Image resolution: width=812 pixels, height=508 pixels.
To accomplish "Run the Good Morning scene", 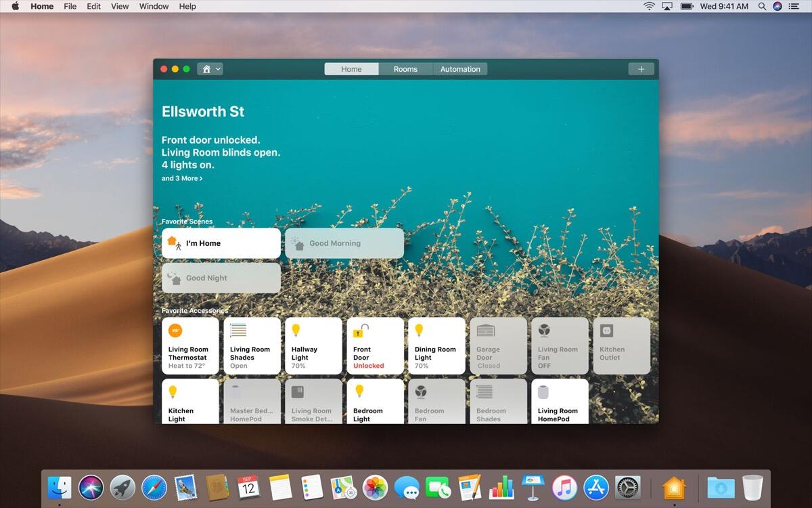I will pos(344,243).
